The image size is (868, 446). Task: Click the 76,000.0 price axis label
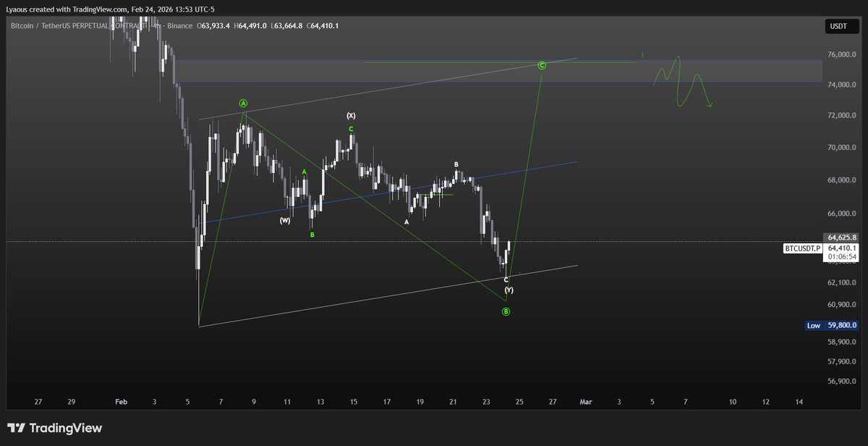843,55
